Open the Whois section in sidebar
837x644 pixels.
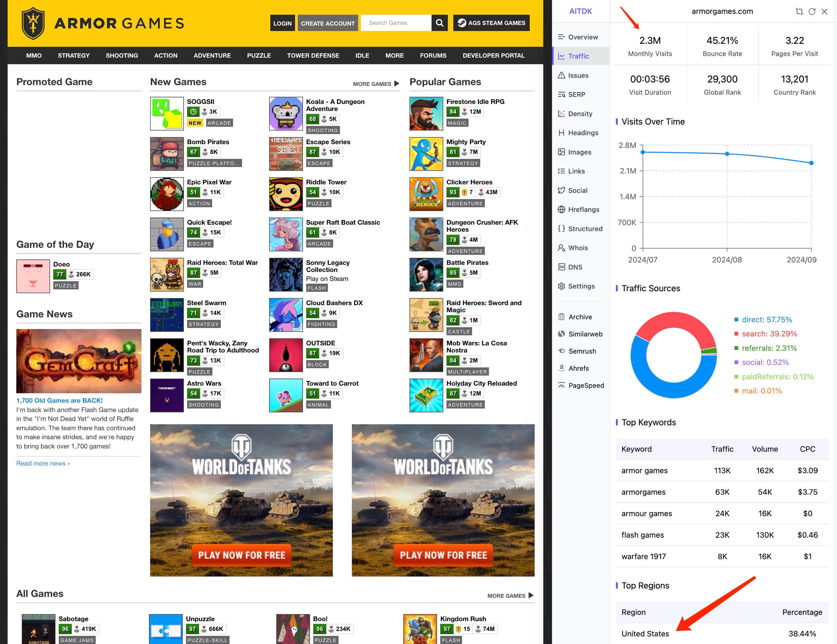(x=581, y=248)
